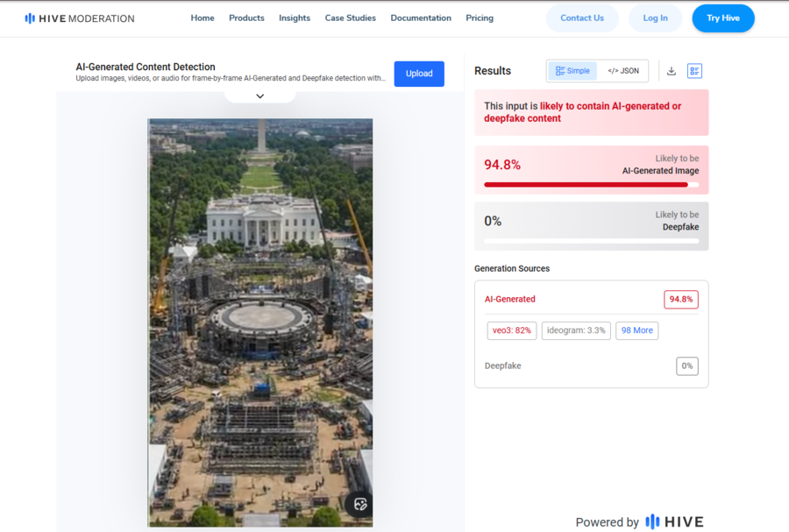789x532 pixels.
Task: Switch to the detailed list view icon
Action: coord(694,71)
